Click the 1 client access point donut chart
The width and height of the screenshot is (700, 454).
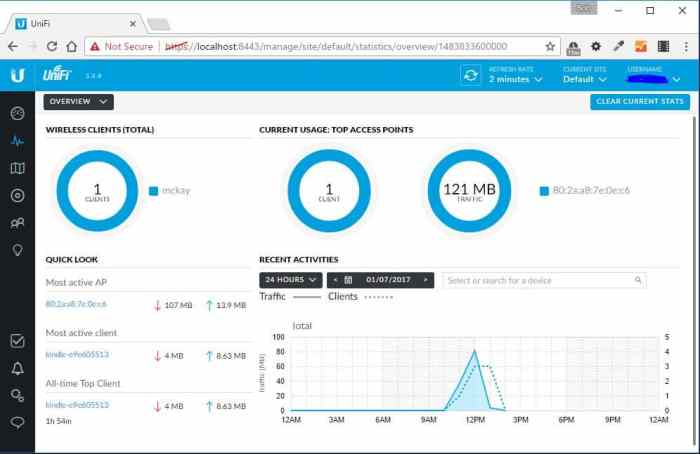tap(329, 191)
